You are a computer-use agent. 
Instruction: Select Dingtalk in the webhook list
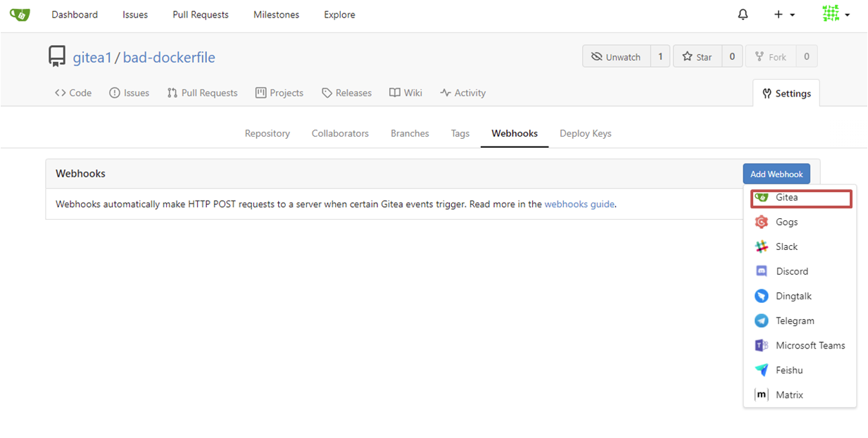(x=800, y=296)
